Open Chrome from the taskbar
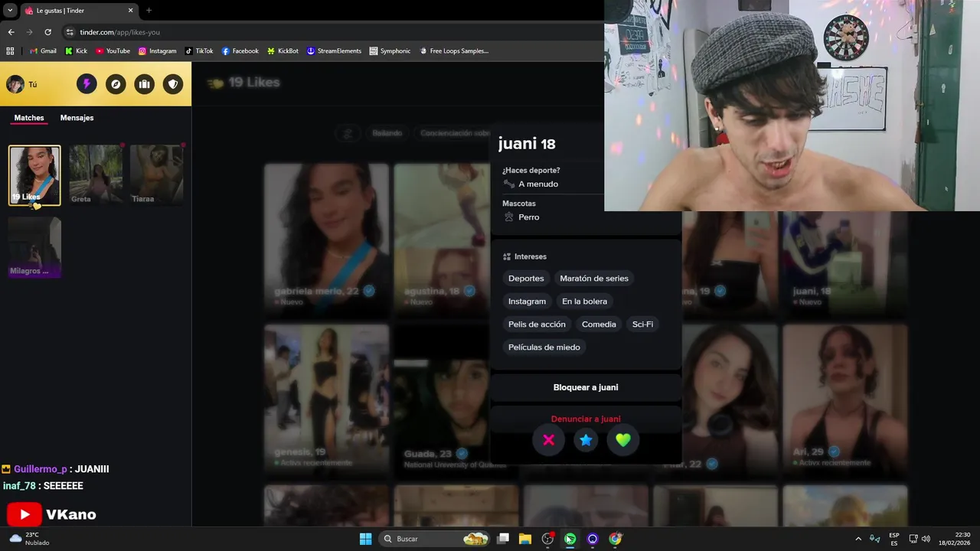The height and width of the screenshot is (551, 980). click(616, 539)
